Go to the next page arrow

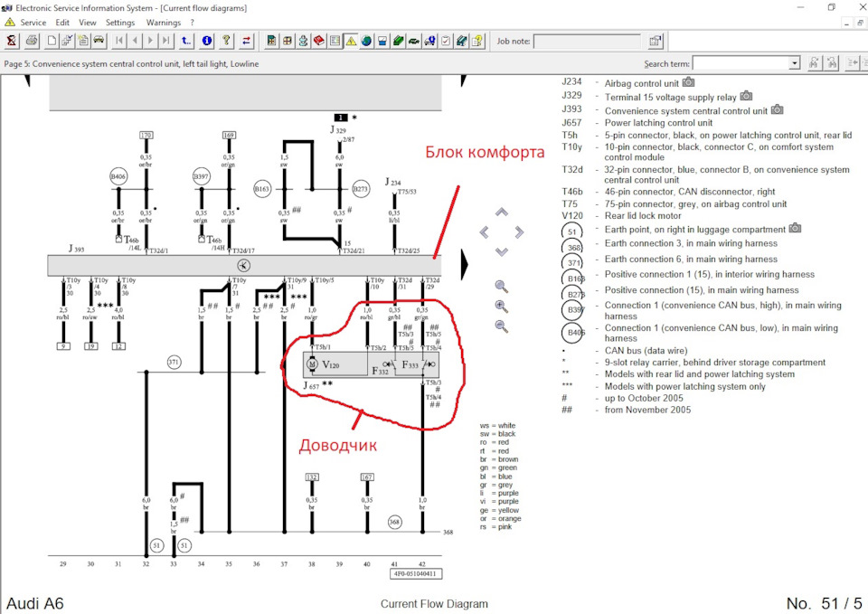coord(150,41)
